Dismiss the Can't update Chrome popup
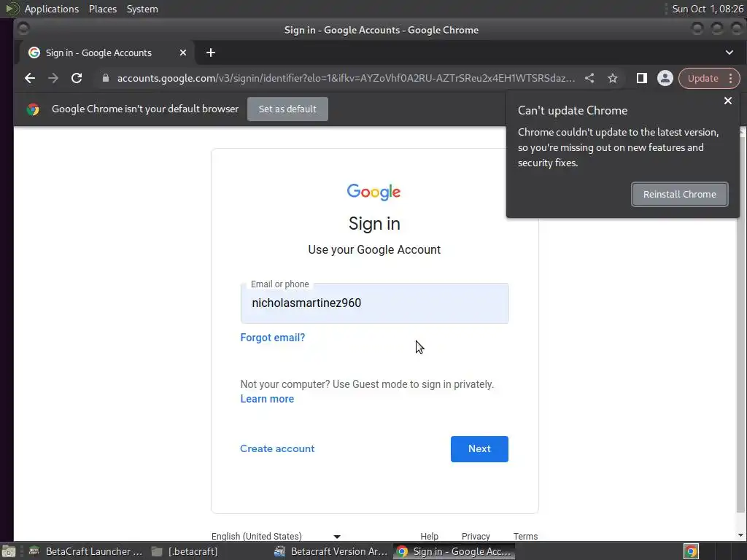 (728, 101)
